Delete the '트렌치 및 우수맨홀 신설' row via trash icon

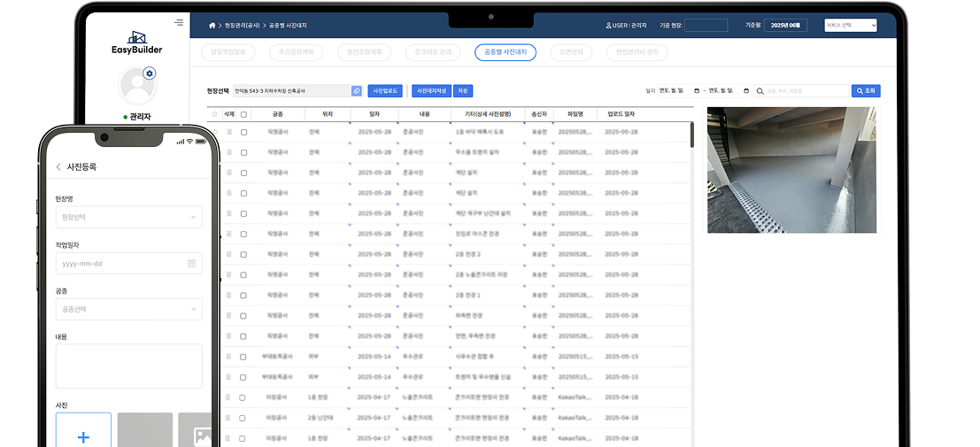(229, 377)
